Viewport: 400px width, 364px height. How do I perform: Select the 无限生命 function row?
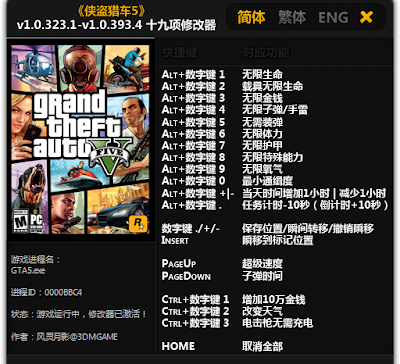(x=262, y=74)
